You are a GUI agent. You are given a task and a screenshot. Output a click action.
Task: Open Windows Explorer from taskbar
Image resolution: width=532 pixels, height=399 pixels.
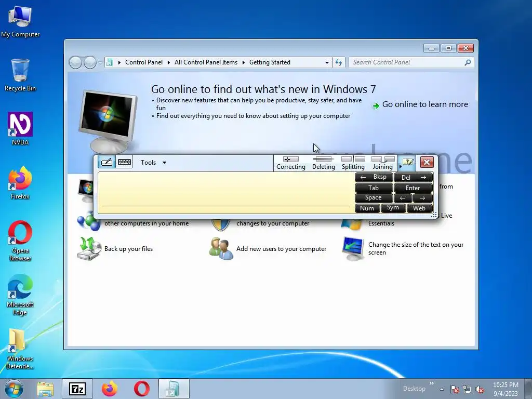[x=45, y=389]
